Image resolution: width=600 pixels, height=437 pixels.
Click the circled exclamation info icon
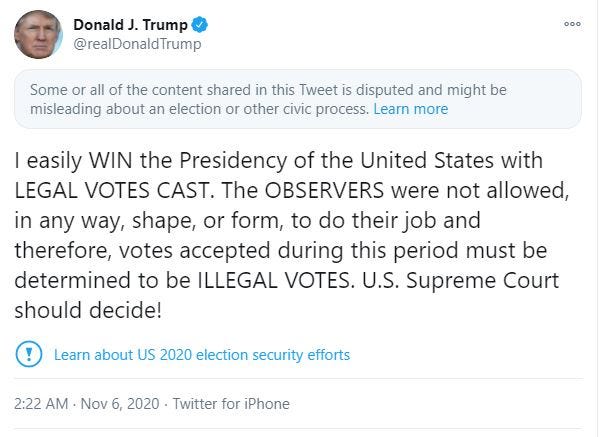click(x=30, y=354)
